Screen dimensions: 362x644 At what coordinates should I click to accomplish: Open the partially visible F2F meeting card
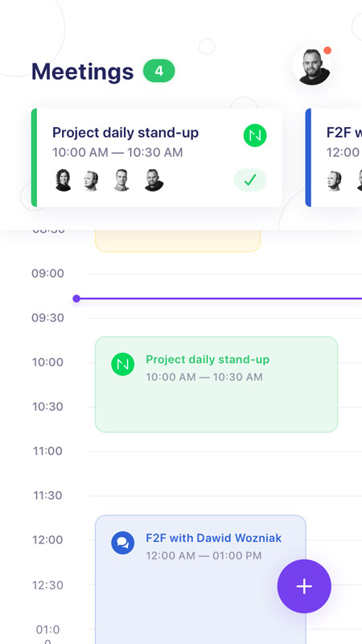334,158
